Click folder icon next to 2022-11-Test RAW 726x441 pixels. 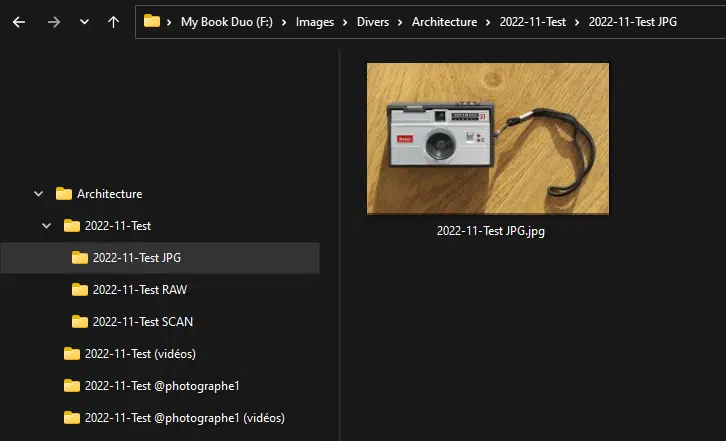pyautogui.click(x=80, y=290)
